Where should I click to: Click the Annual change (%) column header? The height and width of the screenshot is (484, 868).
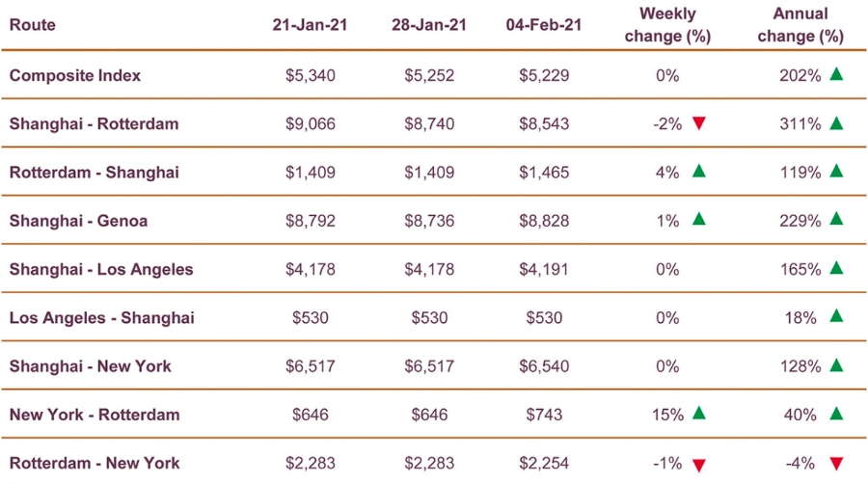(800, 25)
